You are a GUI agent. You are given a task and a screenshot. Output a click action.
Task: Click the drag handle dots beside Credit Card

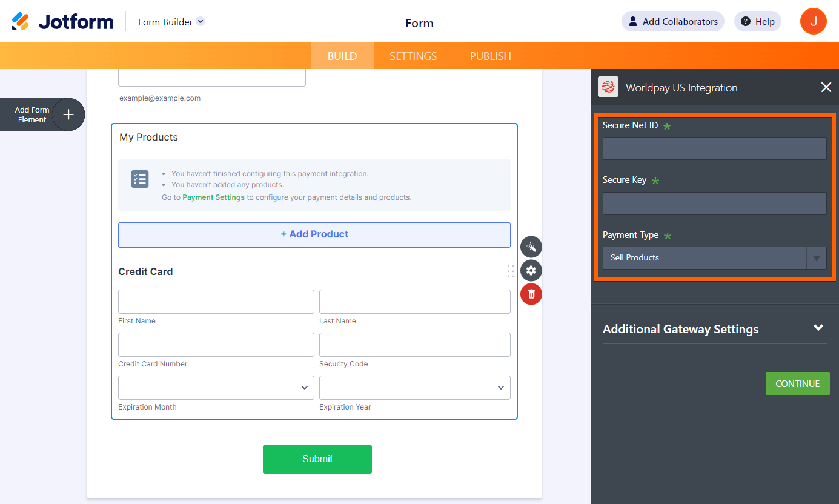pyautogui.click(x=510, y=271)
